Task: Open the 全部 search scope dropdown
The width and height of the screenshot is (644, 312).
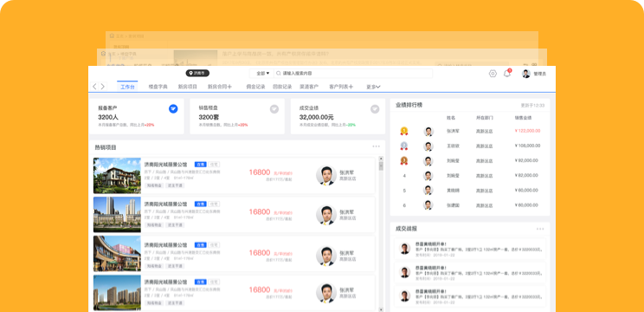Action: coord(262,73)
